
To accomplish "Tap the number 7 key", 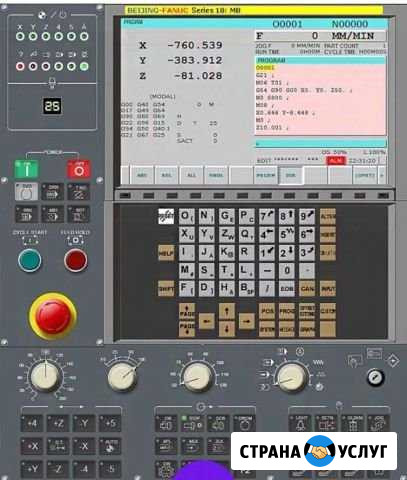I will pos(267,216).
